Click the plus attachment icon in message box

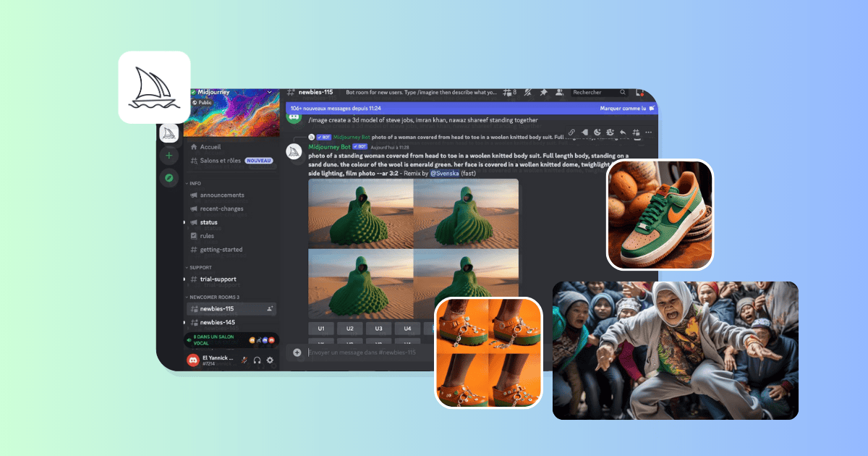[x=297, y=352]
